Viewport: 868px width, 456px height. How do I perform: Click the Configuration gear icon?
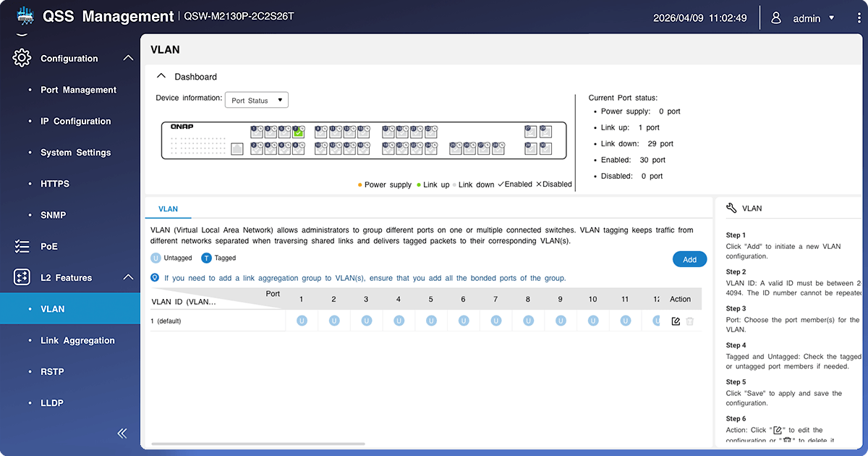point(22,58)
